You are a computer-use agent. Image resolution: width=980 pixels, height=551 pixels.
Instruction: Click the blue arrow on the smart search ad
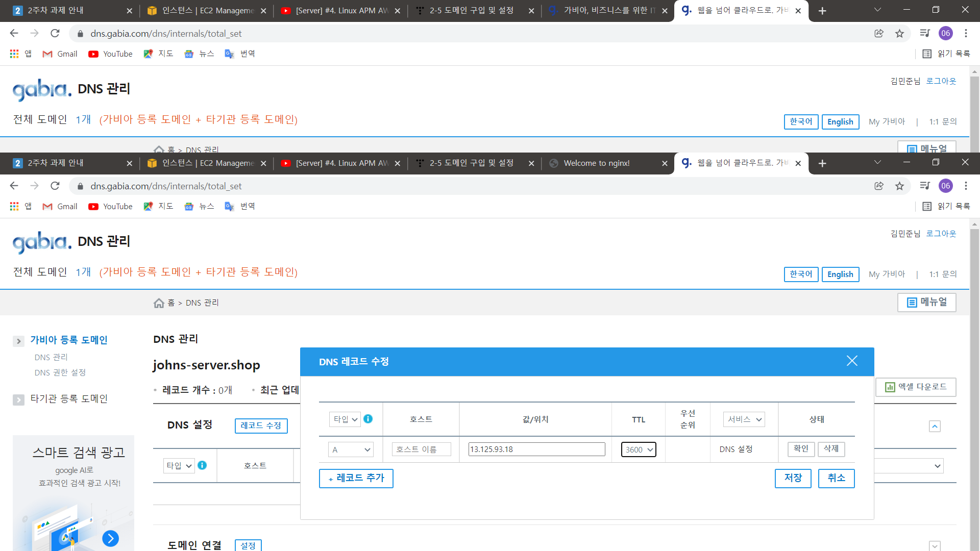tap(110, 538)
